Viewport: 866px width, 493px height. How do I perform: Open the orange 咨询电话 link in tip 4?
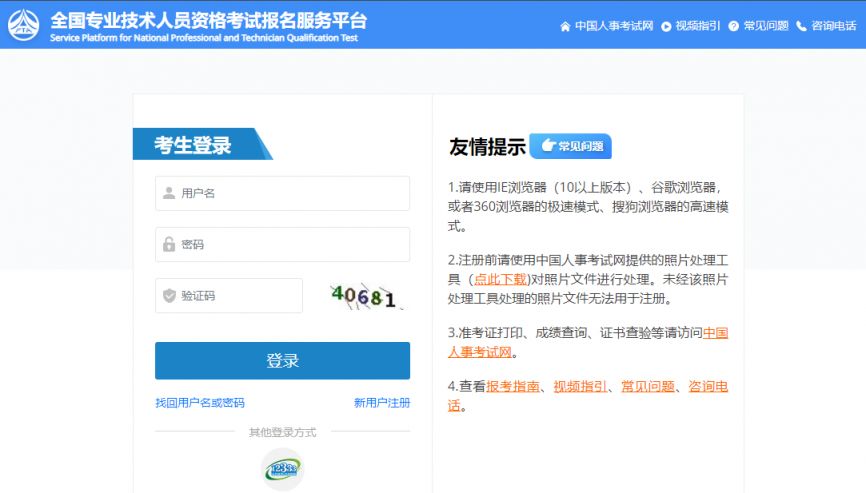(x=588, y=396)
